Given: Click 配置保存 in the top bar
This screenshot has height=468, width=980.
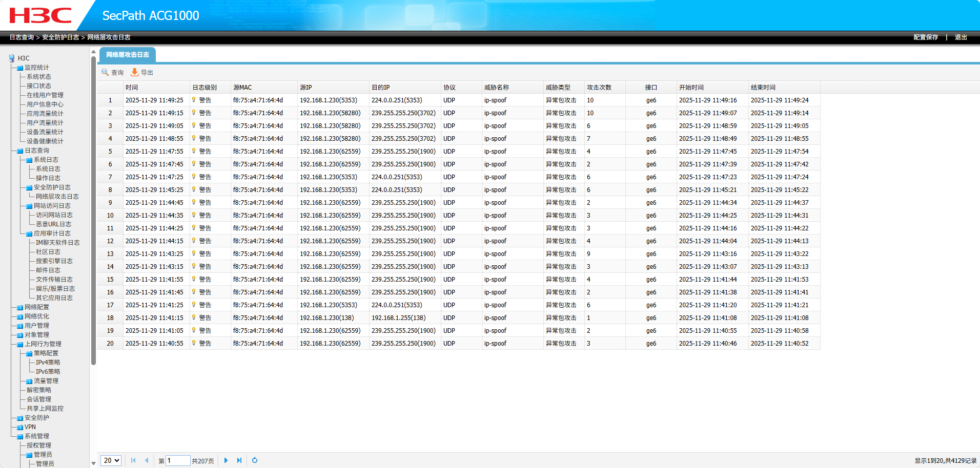Looking at the screenshot, I should (926, 37).
